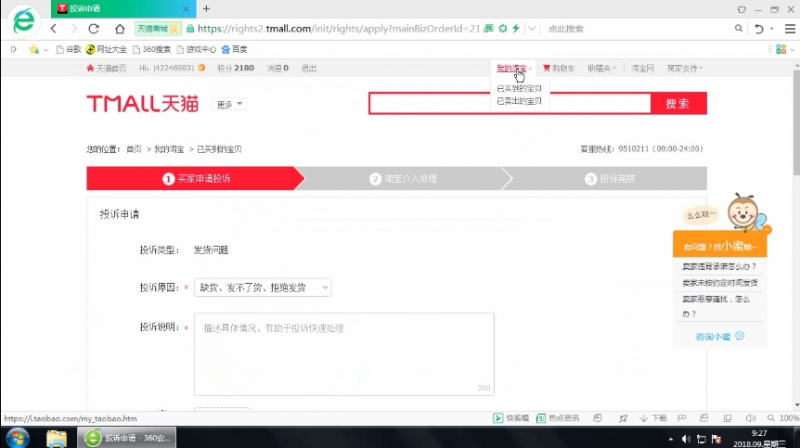This screenshot has width=800, height=448.
Task: Click the system tray volume icon
Action: pos(686,439)
